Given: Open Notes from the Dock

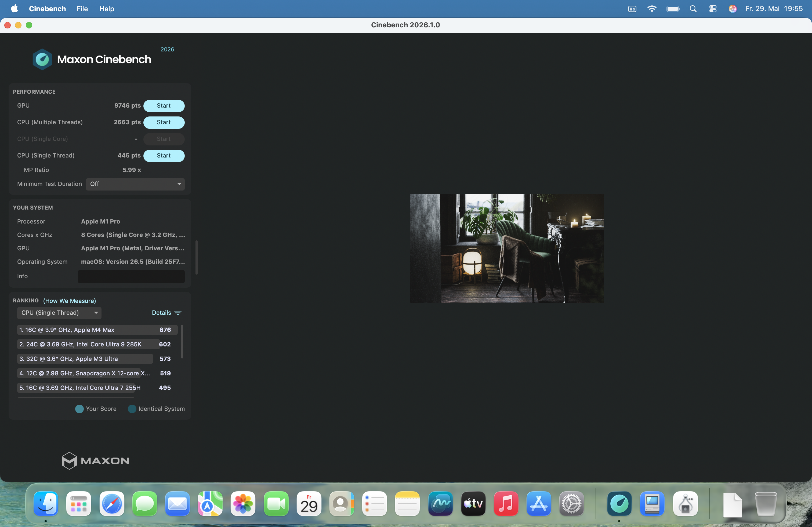Looking at the screenshot, I should click(407, 503).
